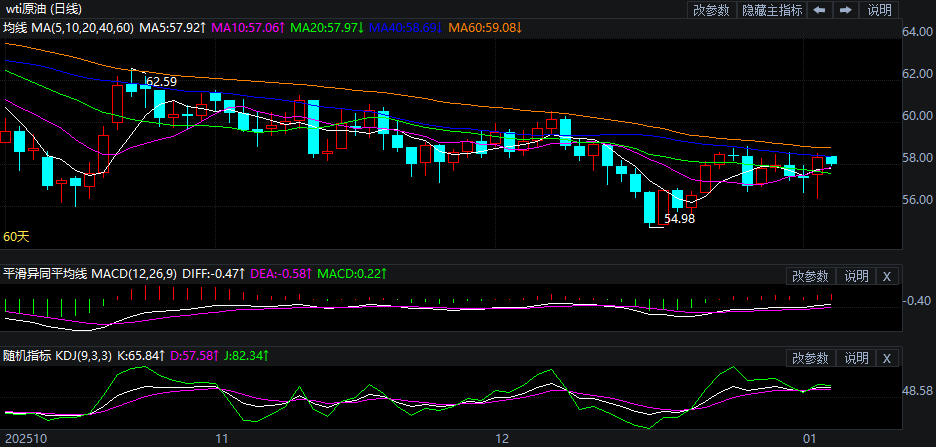
Task: Click the right arrow to scroll chart forward
Action: [x=845, y=10]
